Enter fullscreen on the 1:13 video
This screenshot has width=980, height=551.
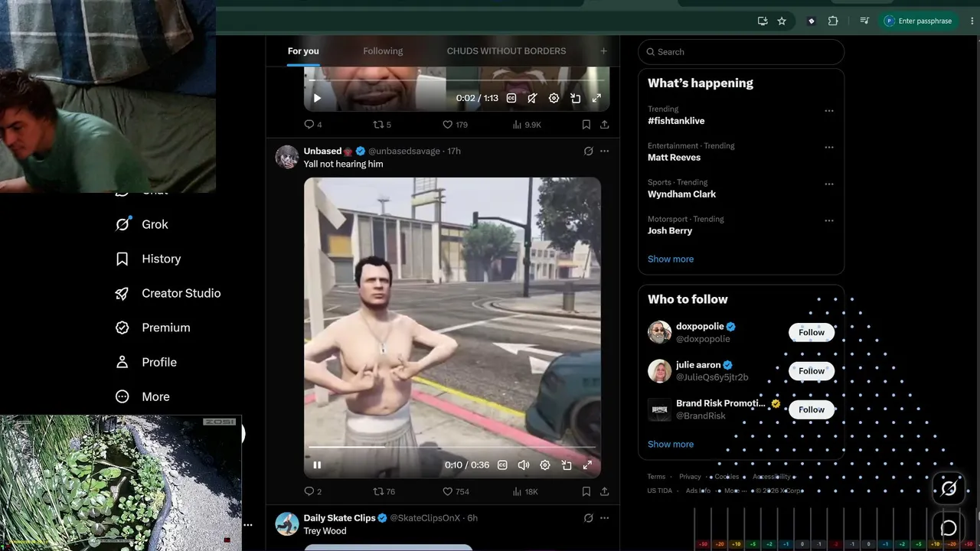click(596, 98)
